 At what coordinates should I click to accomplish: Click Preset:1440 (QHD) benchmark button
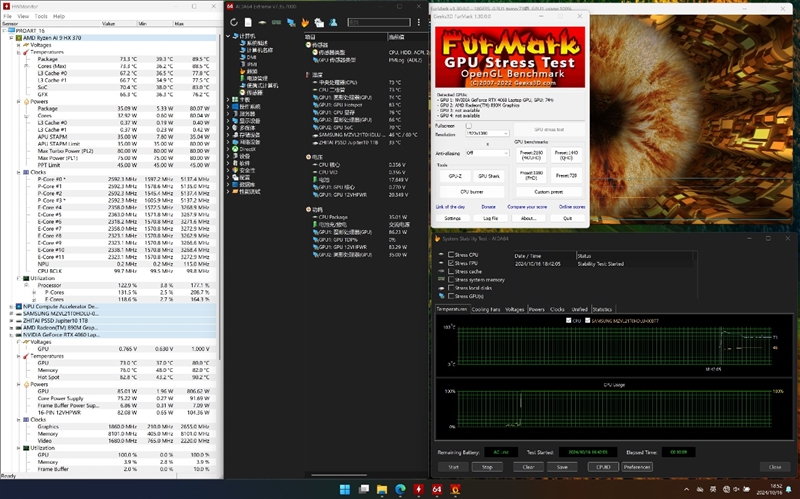(566, 155)
